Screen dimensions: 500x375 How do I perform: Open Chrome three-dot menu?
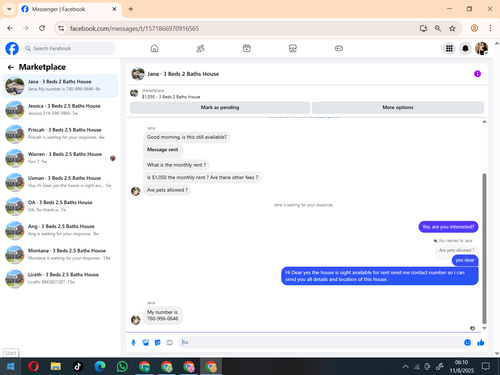490,28
